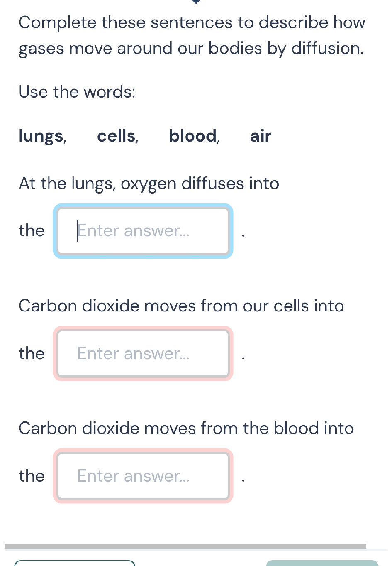Click the bold word 'lungs'
The image size is (392, 566).
click(x=41, y=136)
